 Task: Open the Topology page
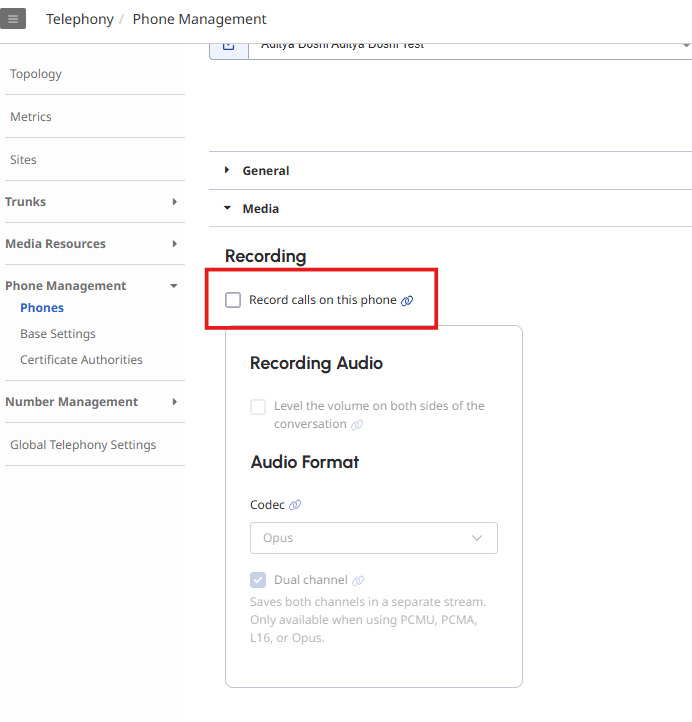tap(36, 74)
